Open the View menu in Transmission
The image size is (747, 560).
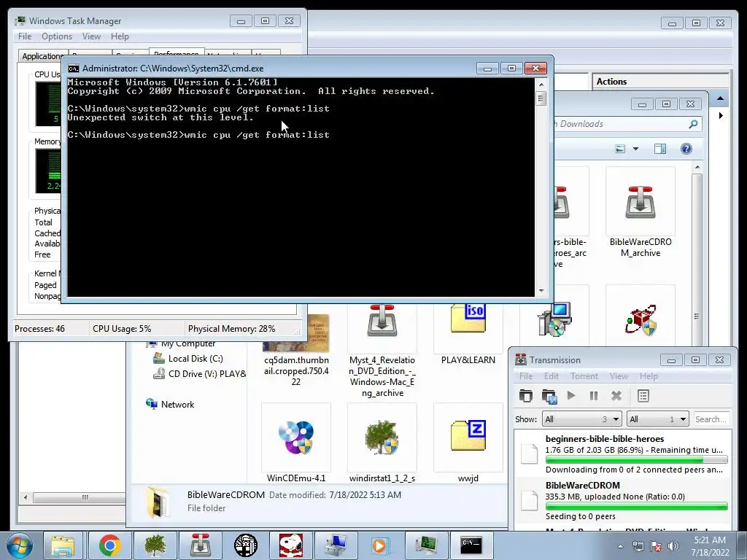(619, 376)
